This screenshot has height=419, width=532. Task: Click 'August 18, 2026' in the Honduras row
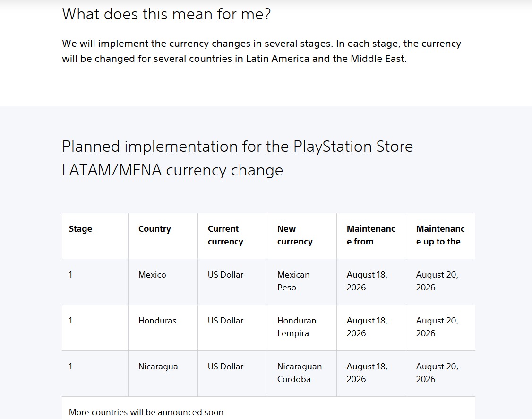point(367,327)
